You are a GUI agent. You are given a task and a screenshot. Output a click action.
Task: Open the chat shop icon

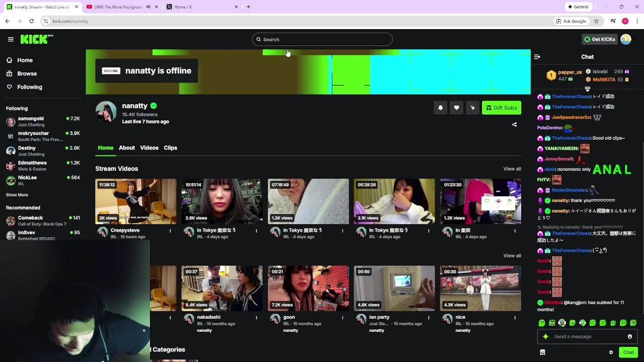[x=542, y=352]
